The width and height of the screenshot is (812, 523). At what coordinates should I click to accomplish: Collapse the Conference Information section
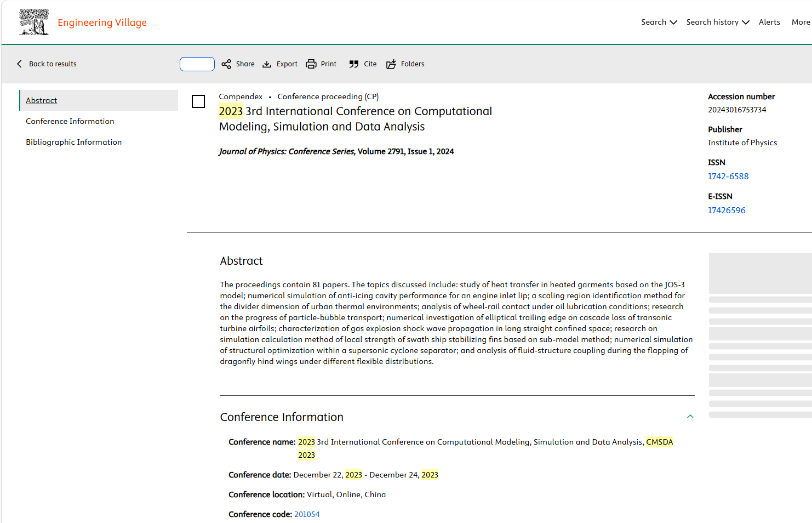coord(690,417)
